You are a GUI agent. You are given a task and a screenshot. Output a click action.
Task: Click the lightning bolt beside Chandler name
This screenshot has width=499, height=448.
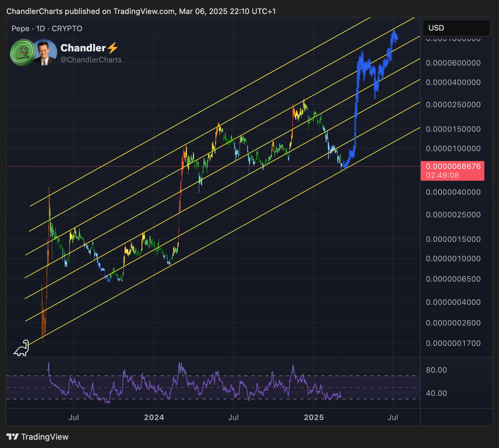click(113, 48)
